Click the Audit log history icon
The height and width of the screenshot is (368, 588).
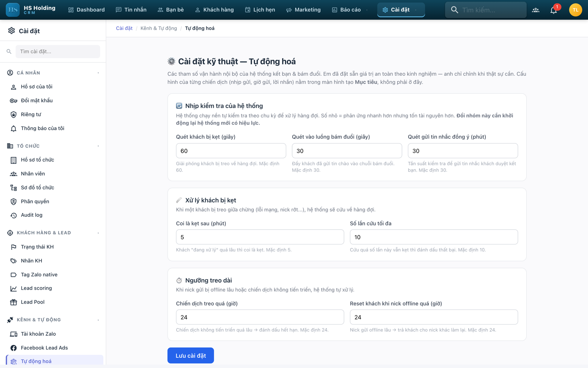tap(14, 215)
